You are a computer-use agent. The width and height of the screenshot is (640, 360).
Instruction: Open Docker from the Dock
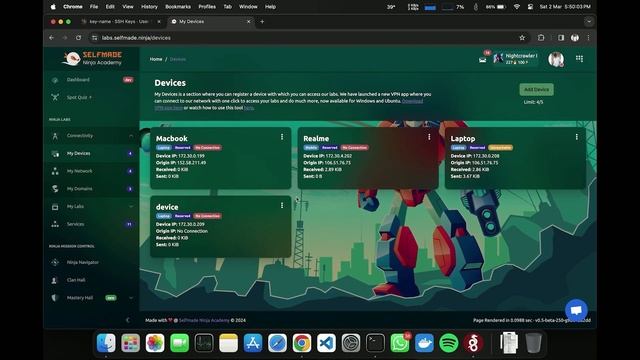coord(424,343)
